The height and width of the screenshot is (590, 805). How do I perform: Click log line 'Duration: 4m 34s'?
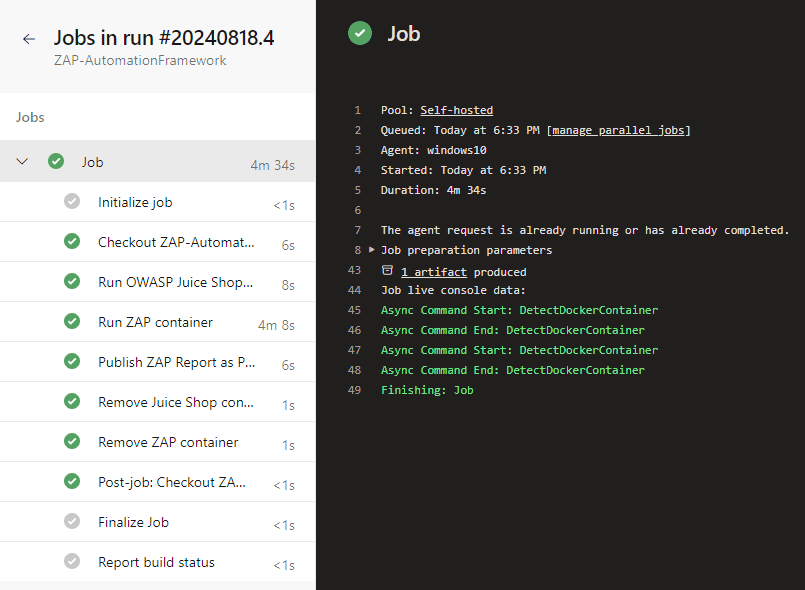tap(433, 191)
